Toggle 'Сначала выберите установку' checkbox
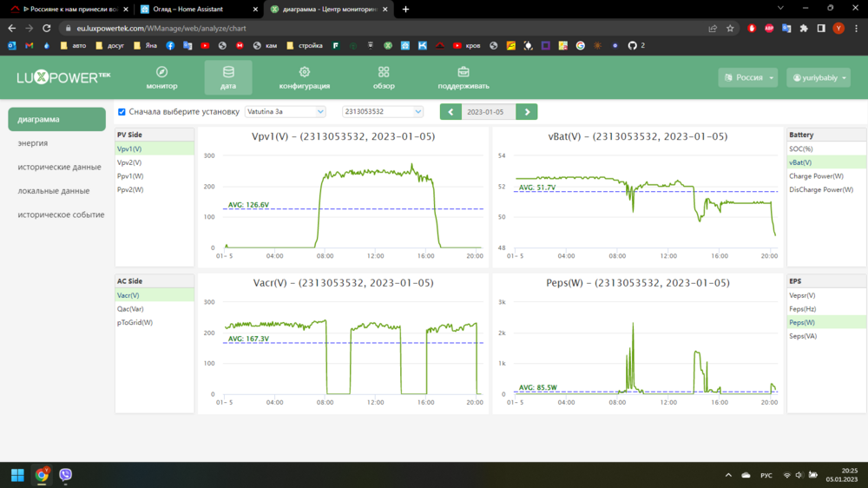This screenshot has height=488, width=868. click(122, 112)
